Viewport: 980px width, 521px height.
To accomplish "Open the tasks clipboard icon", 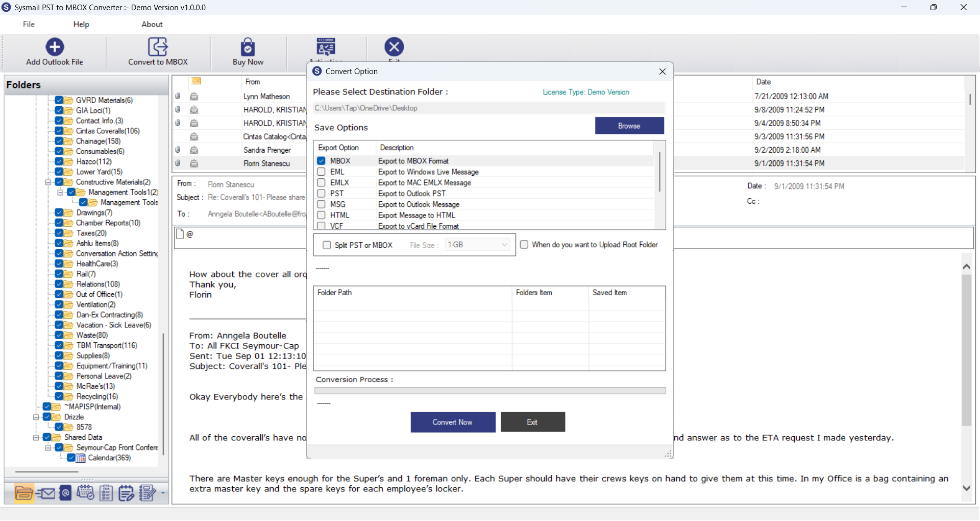I will coord(106,493).
